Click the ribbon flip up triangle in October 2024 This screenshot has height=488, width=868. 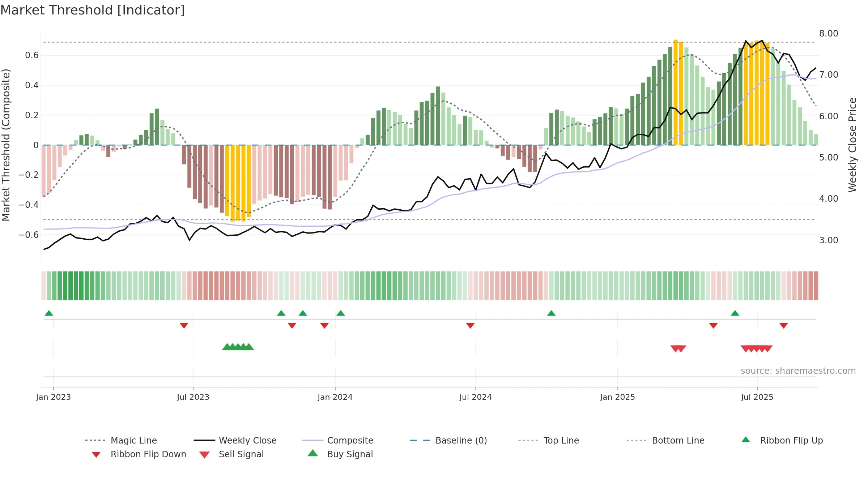coord(551,313)
